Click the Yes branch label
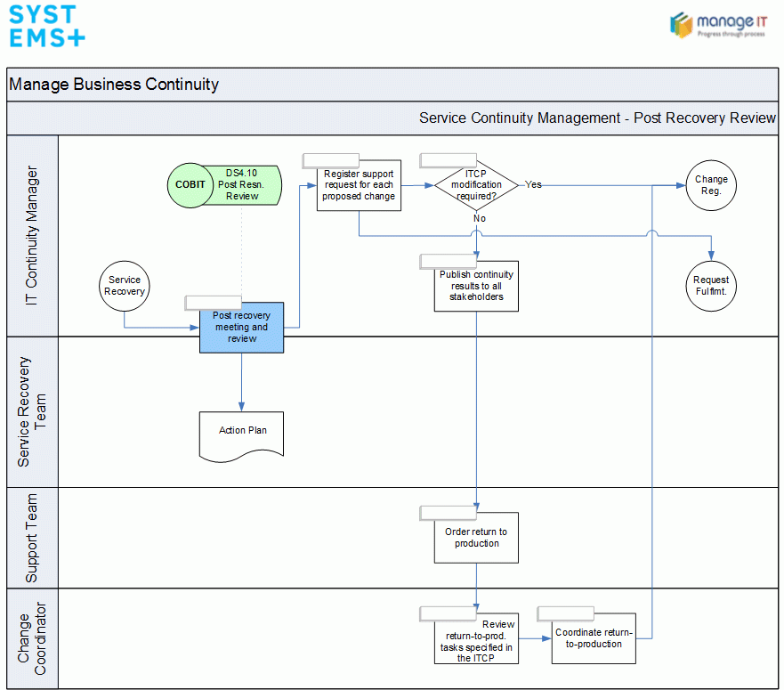This screenshot has height=690, width=784. coord(533,184)
